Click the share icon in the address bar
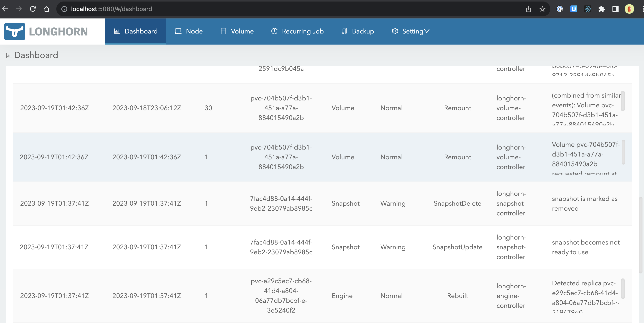This screenshot has width=644, height=323. coord(528,9)
